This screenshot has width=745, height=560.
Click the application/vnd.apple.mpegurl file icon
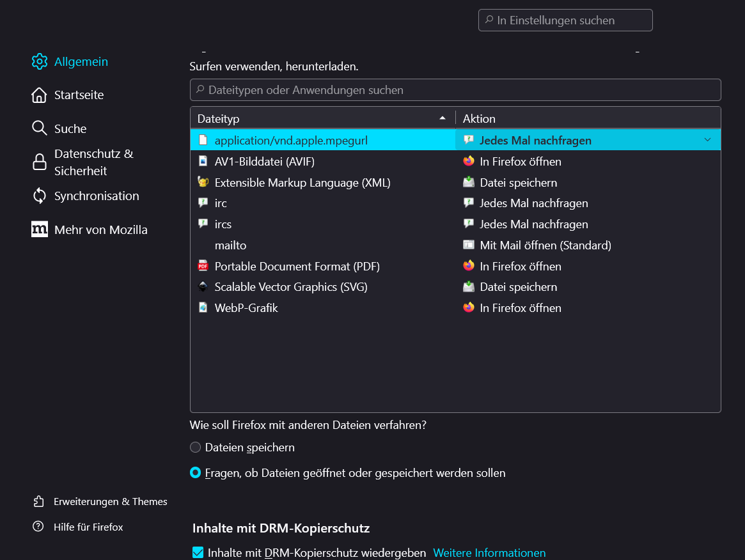(203, 140)
